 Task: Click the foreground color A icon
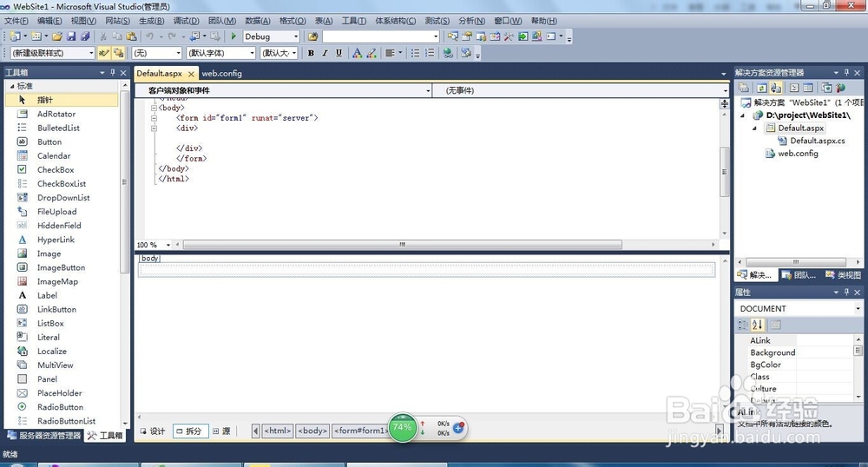pos(357,53)
